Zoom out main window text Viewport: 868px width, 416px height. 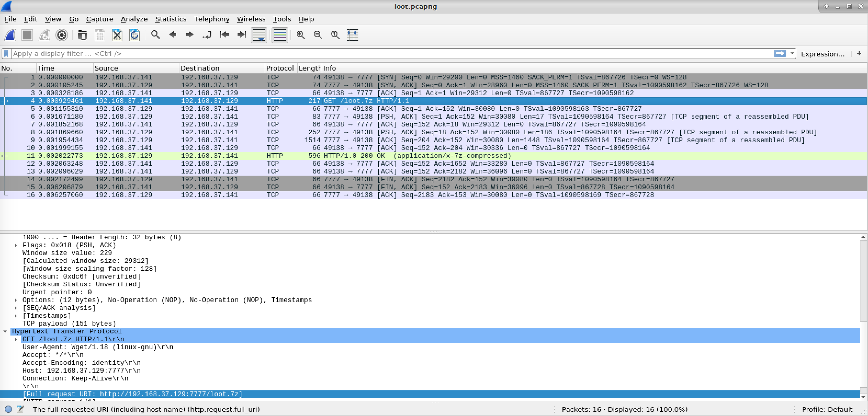pos(318,35)
